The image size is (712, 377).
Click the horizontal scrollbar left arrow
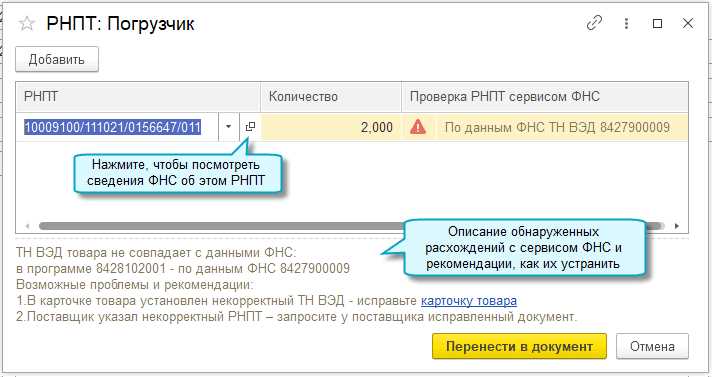[x=28, y=226]
